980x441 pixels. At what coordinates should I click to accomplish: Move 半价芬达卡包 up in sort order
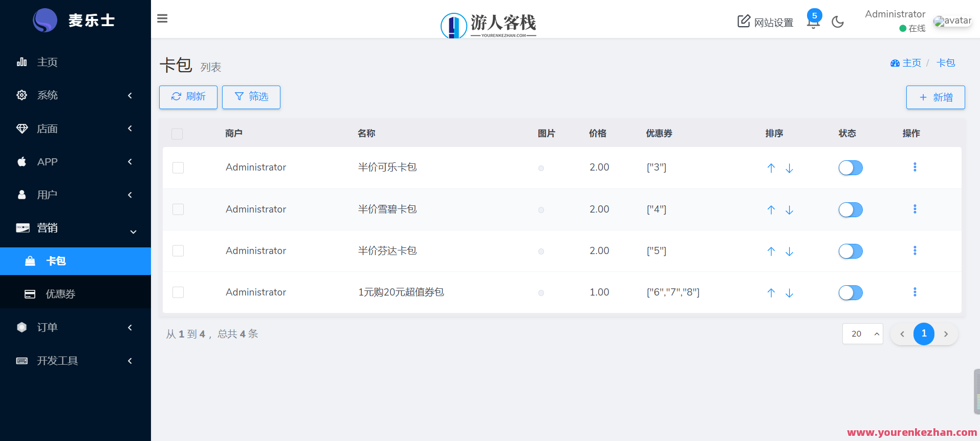tap(771, 251)
